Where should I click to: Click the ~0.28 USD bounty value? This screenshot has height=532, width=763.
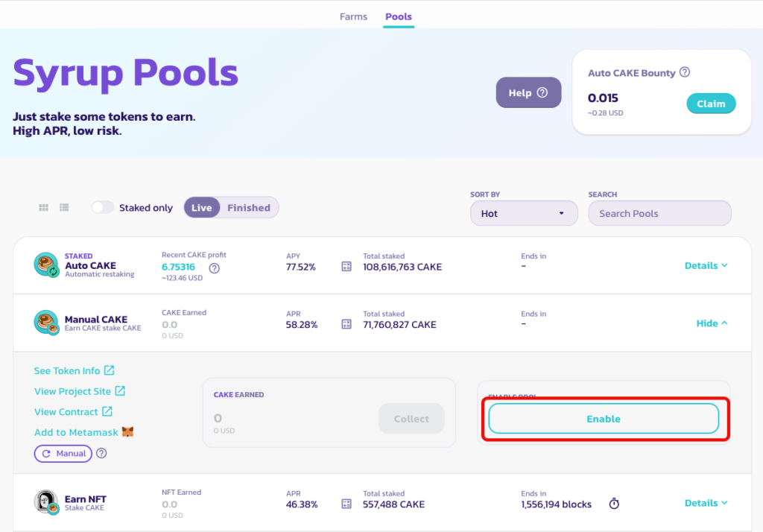pyautogui.click(x=605, y=113)
